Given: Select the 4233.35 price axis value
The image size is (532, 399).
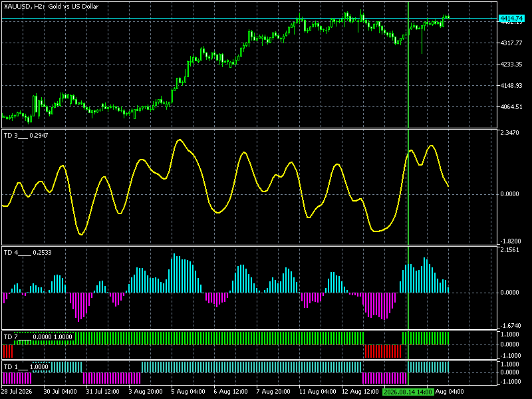Looking at the screenshot, I should tap(511, 65).
